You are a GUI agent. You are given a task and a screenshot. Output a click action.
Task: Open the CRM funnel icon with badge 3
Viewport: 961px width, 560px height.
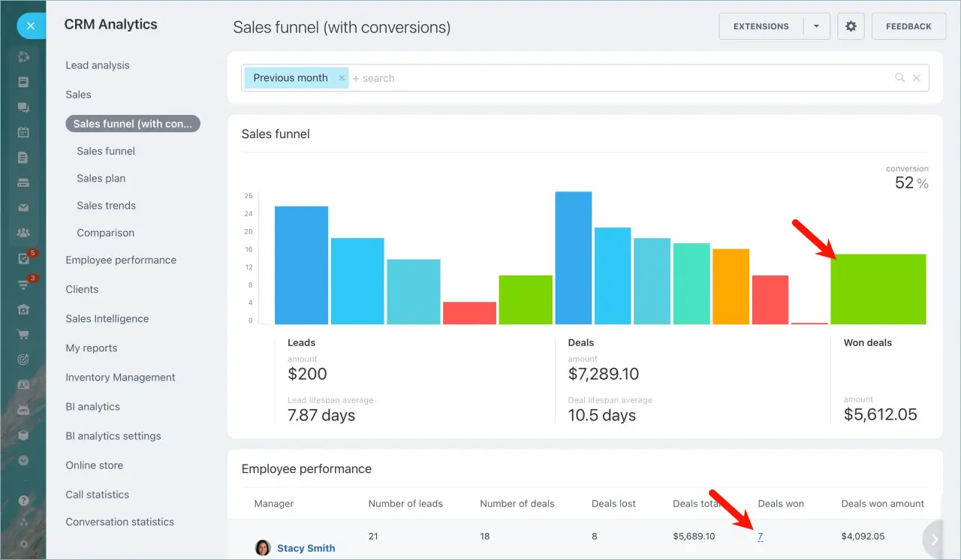coord(23,287)
